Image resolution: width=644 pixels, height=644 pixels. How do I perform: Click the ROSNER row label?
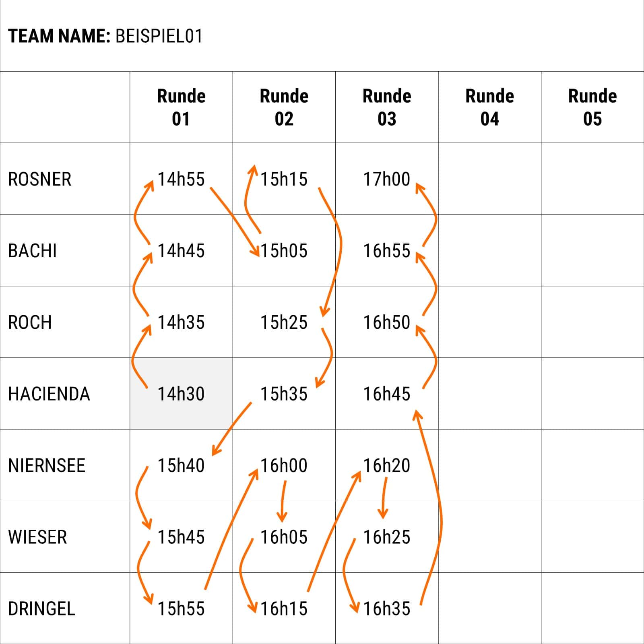point(40,179)
